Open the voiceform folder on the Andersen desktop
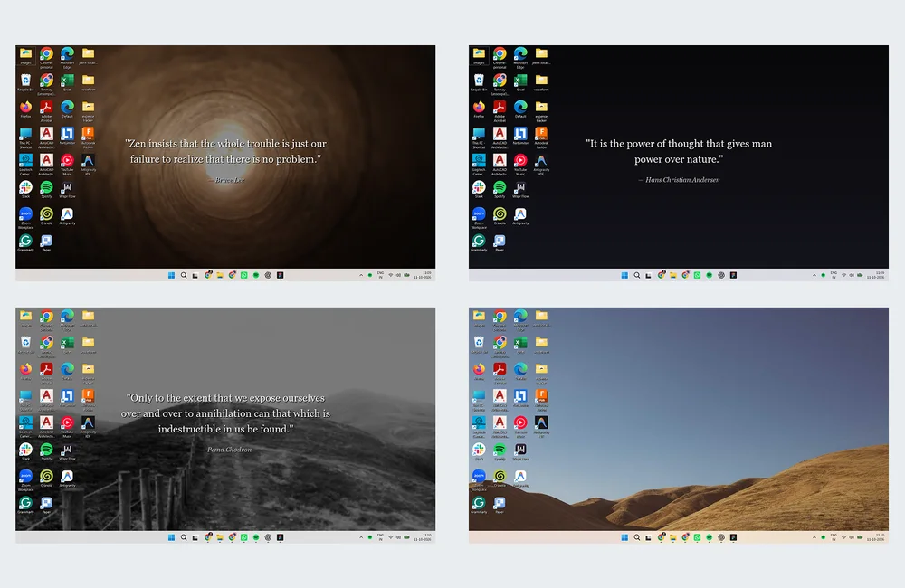The height and width of the screenshot is (588, 905). tap(541, 81)
